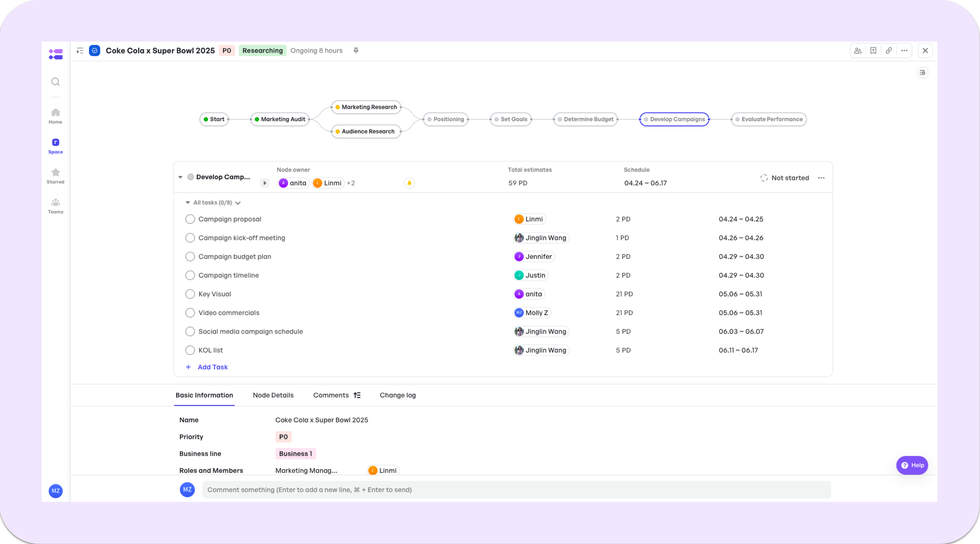
Task: Select the Determine Budget workflow node
Action: [x=586, y=119]
